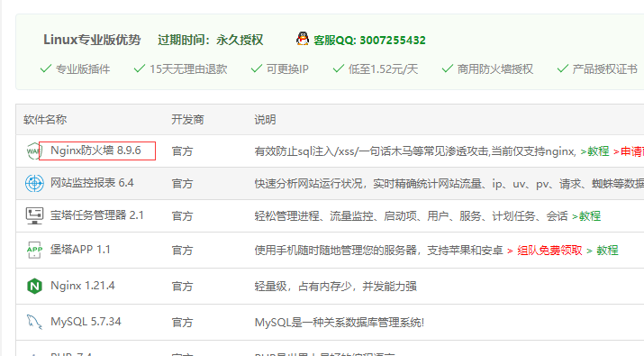The image size is (644, 356).
Task: Click the 宝塔任务管理器 monitor icon
Action: [34, 215]
